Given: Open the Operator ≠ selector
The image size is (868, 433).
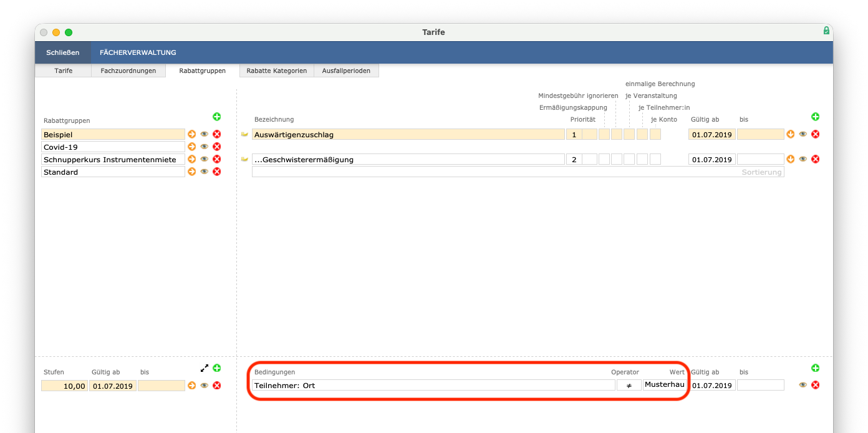Looking at the screenshot, I should coord(629,386).
